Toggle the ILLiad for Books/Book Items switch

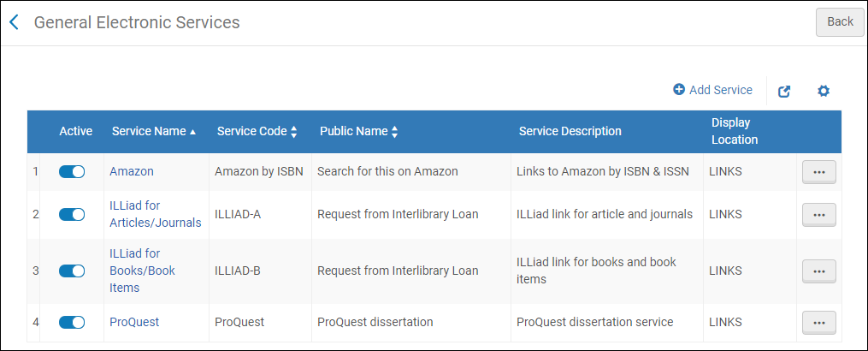pyautogui.click(x=72, y=271)
